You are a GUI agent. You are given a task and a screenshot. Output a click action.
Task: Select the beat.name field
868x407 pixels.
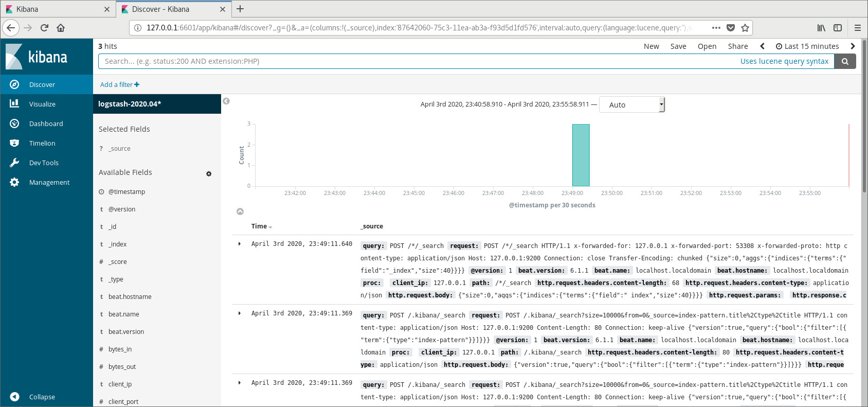tap(123, 314)
